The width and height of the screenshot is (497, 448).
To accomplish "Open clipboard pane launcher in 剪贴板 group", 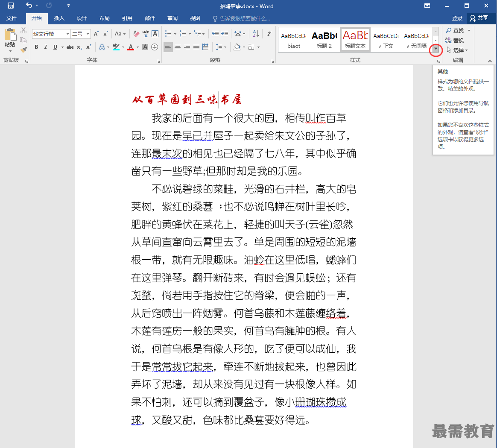I will point(26,61).
